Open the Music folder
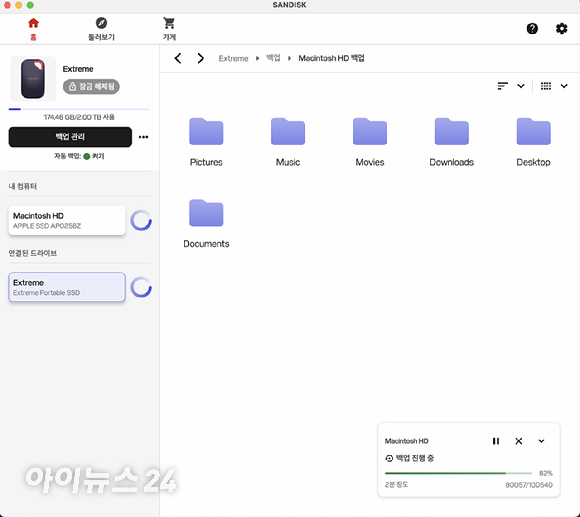Viewport: 580px width, 517px height. [288, 142]
